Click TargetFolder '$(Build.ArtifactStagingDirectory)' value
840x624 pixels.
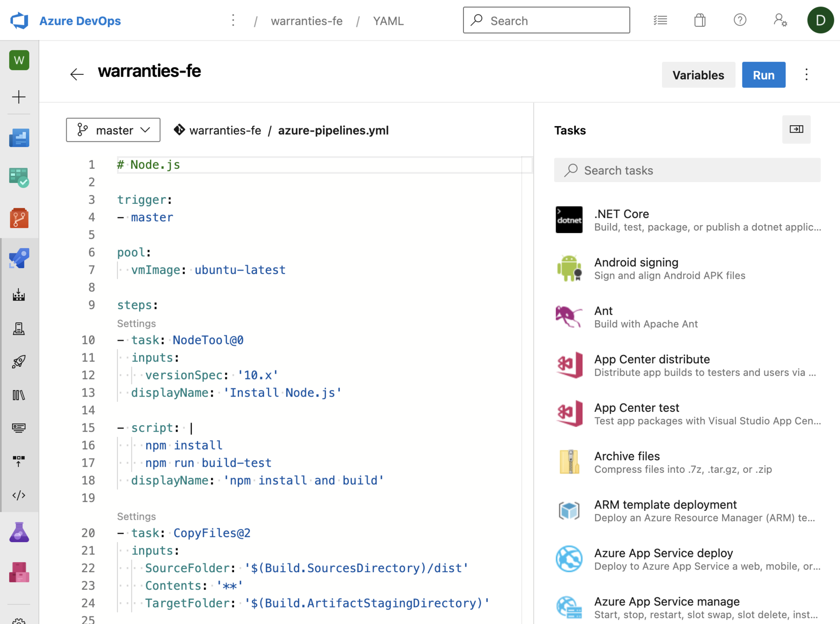(x=367, y=603)
